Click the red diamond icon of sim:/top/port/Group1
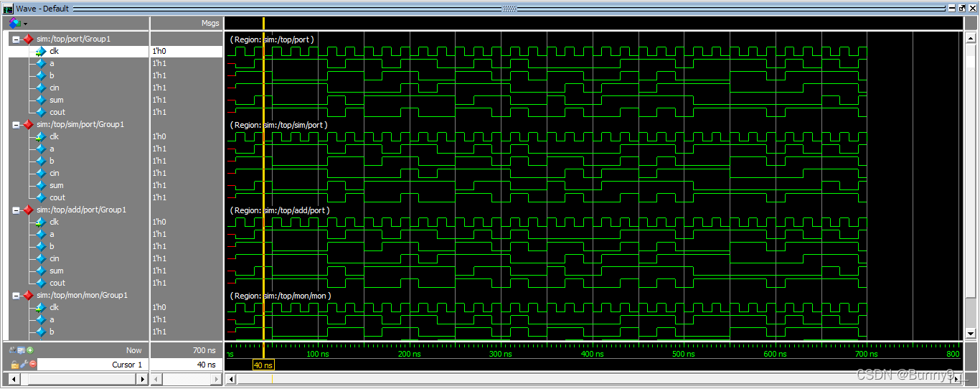980x389 pixels. (28, 39)
